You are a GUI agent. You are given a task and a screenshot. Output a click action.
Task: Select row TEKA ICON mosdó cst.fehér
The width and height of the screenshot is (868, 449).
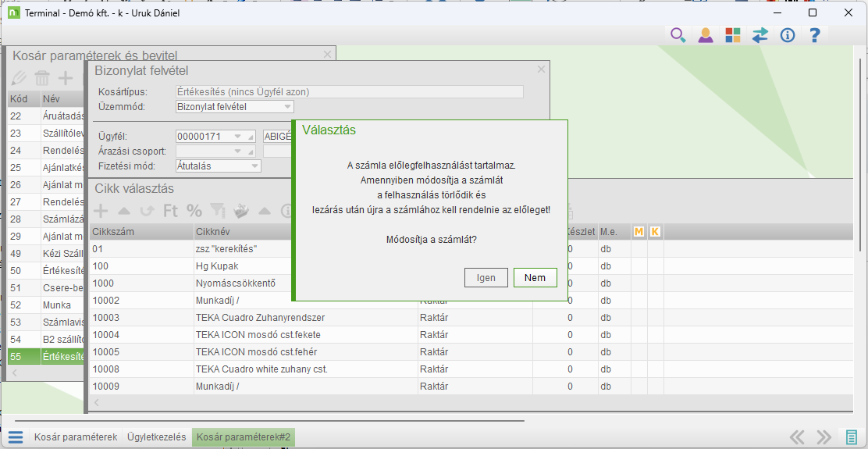tap(471, 352)
